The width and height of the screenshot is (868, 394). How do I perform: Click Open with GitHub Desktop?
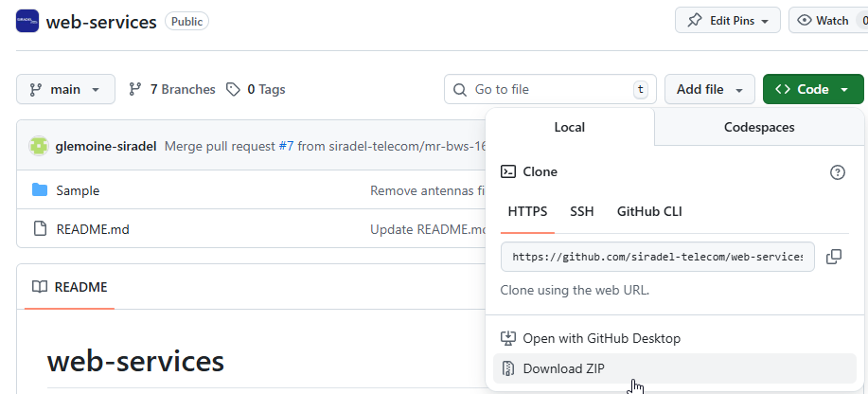(x=674, y=338)
